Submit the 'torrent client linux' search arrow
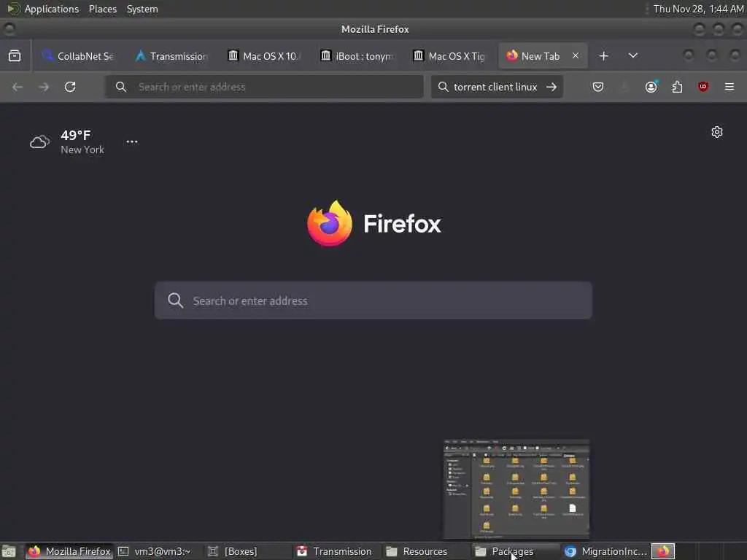The width and height of the screenshot is (747, 560). click(551, 87)
